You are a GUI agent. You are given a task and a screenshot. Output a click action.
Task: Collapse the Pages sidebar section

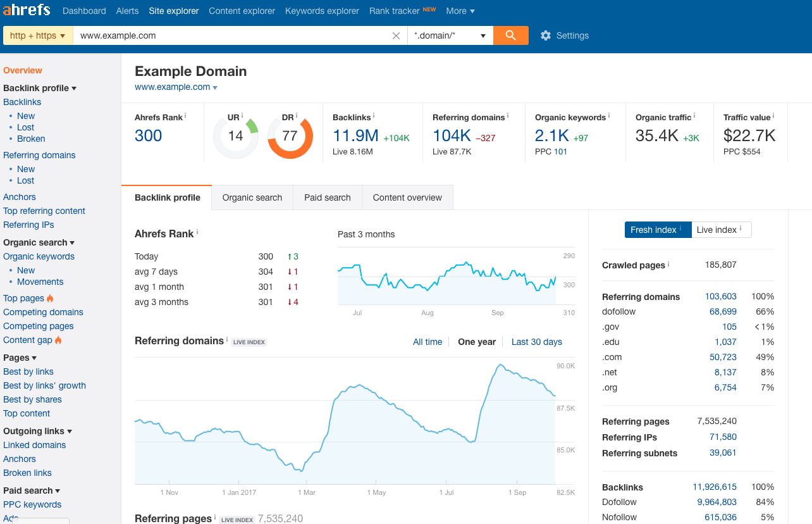coord(34,358)
